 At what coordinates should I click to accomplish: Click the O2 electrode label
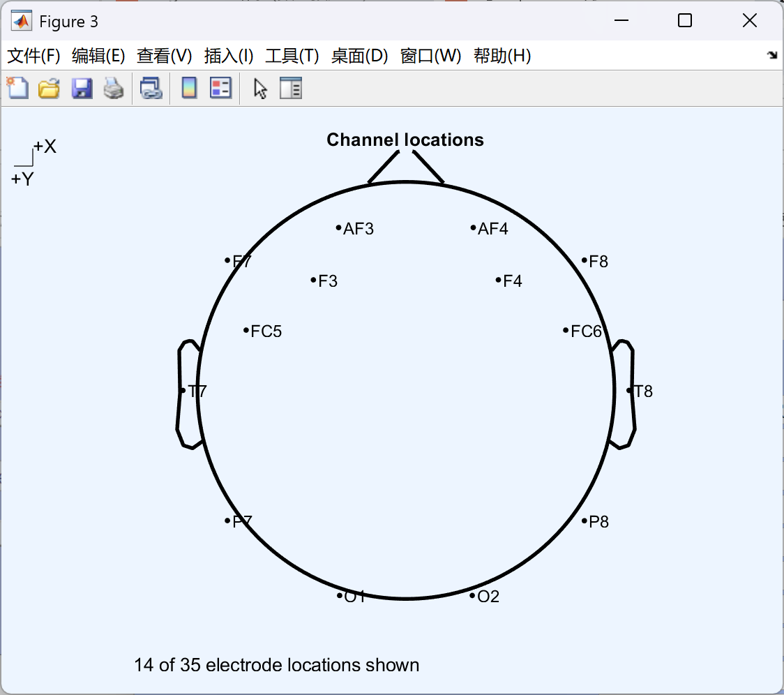point(488,597)
